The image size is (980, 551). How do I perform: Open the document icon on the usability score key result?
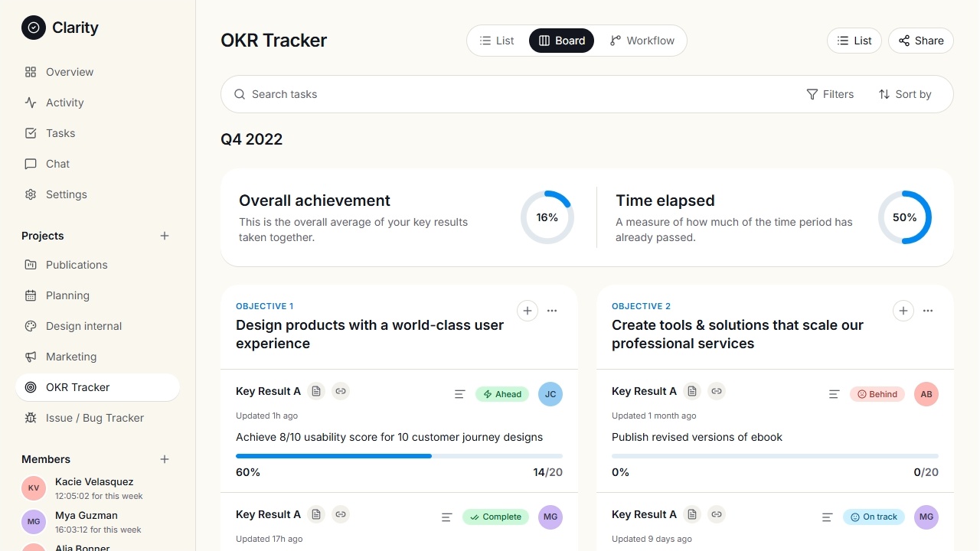[x=316, y=391]
